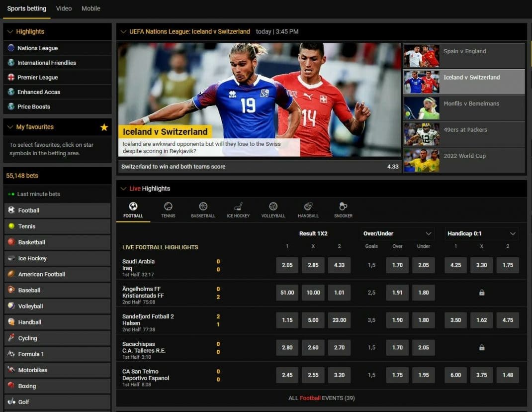Click the Basketball icon in sidebar
This screenshot has width=532, height=412.
click(x=11, y=242)
